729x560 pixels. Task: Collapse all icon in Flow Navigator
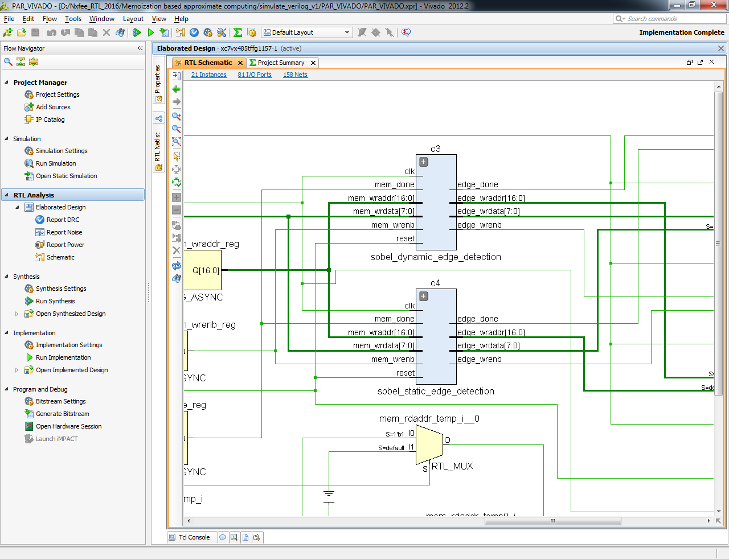click(x=21, y=61)
